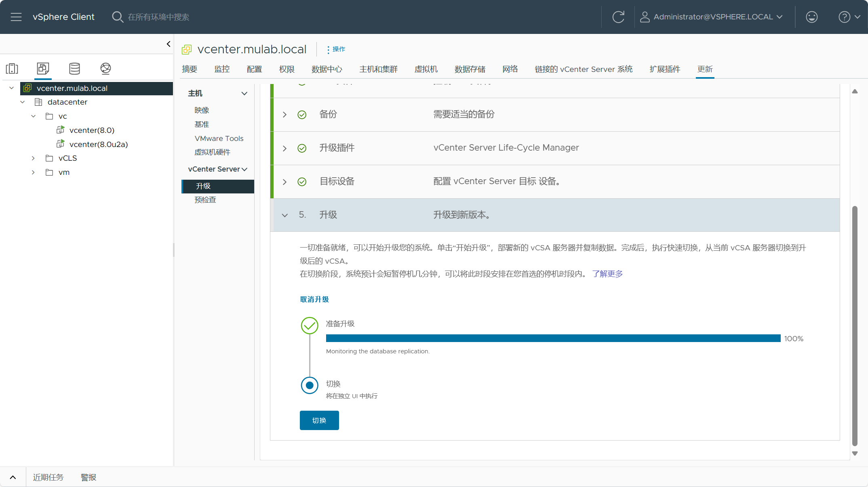Collapse the datacenter tree node
Viewport: 868px width, 487px height.
[23, 102]
